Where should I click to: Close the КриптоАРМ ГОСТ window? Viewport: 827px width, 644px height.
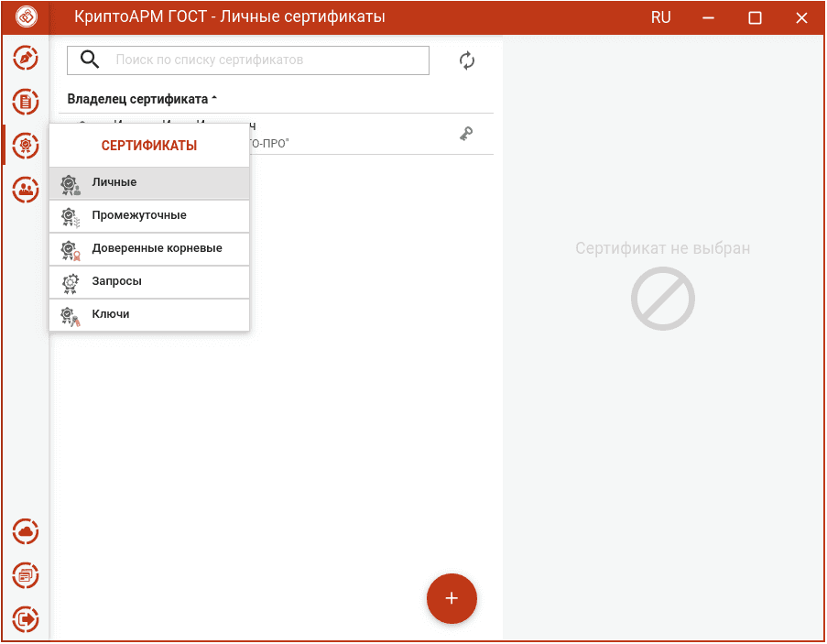801,18
